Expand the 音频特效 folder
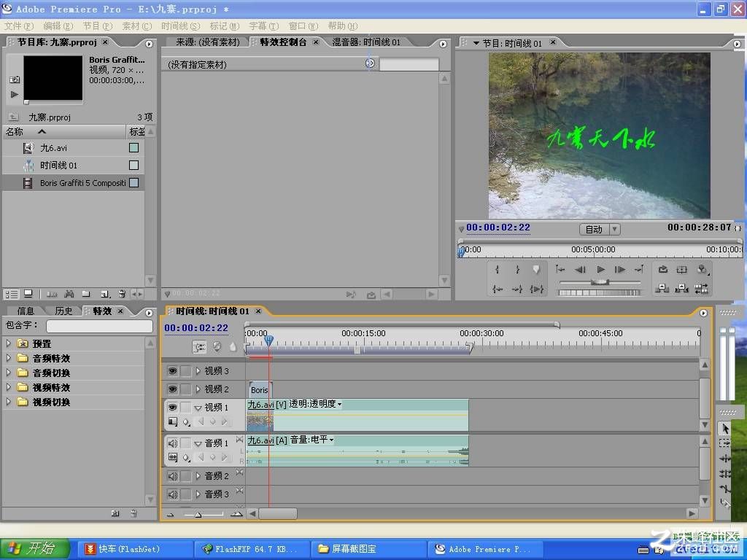The image size is (747, 560). [9, 358]
